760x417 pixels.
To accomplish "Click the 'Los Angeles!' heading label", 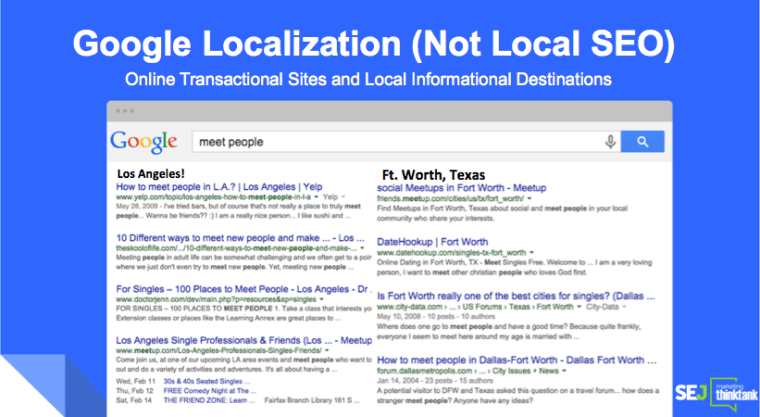I will point(151,174).
